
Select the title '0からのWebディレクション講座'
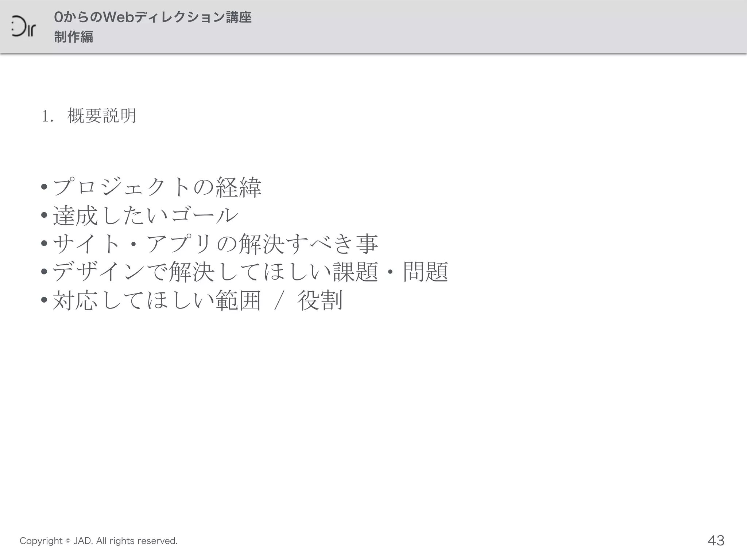[153, 17]
